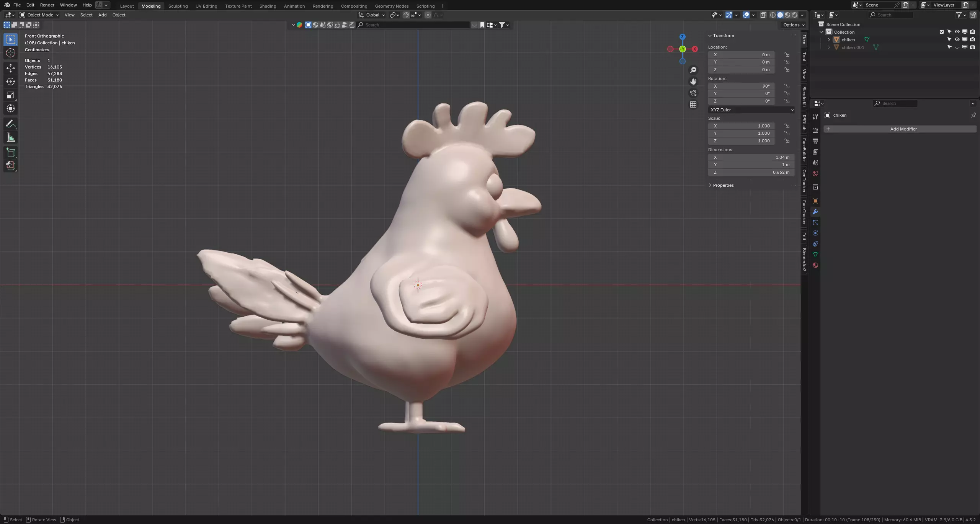Open the Geometry Nodes workspace tab
Image resolution: width=980 pixels, height=524 pixels.
coord(392,6)
